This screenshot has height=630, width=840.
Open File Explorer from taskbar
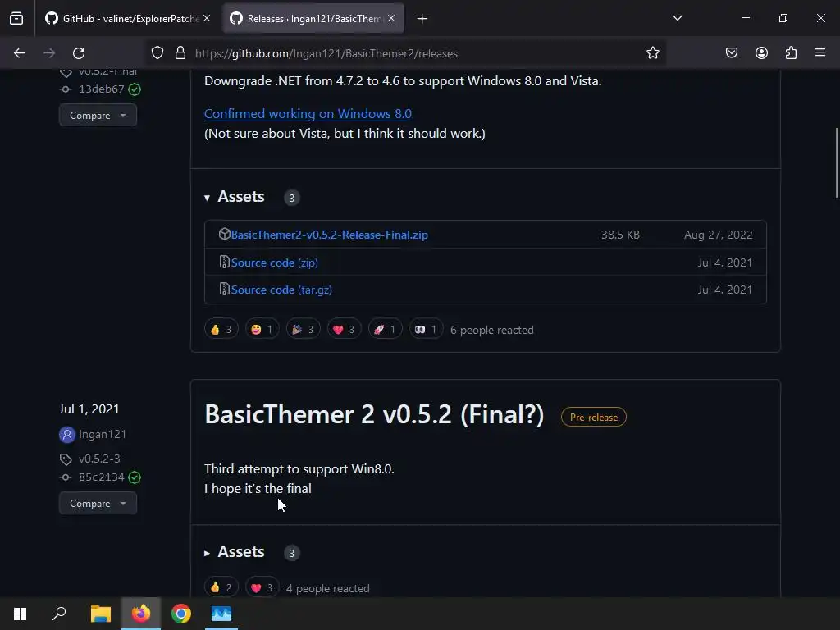click(x=100, y=614)
